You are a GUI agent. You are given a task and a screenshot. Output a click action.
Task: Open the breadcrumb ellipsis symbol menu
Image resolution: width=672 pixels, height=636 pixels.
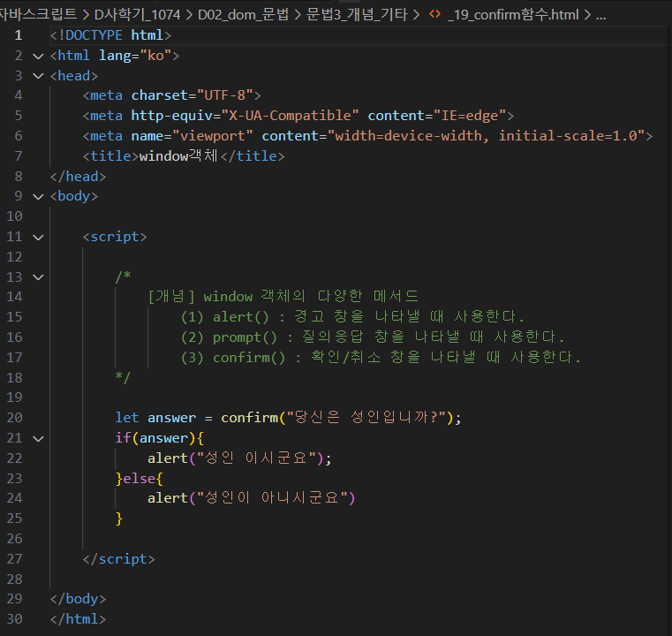click(x=600, y=16)
